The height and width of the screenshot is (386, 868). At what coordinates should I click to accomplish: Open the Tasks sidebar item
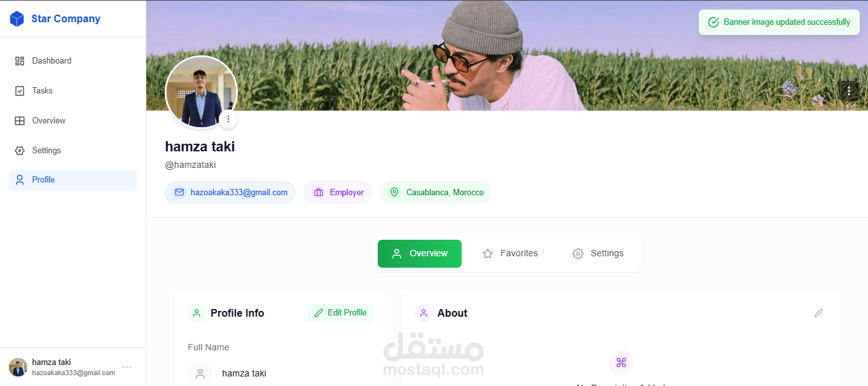[72, 91]
